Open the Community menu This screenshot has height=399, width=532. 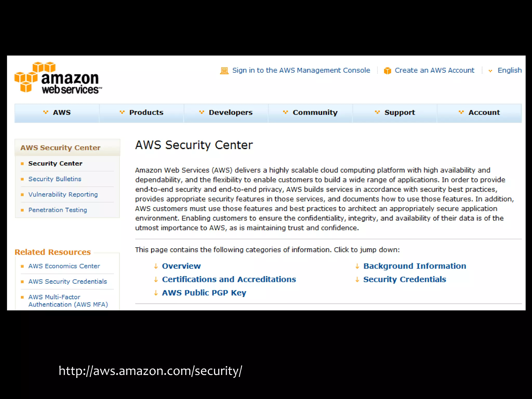click(x=310, y=112)
